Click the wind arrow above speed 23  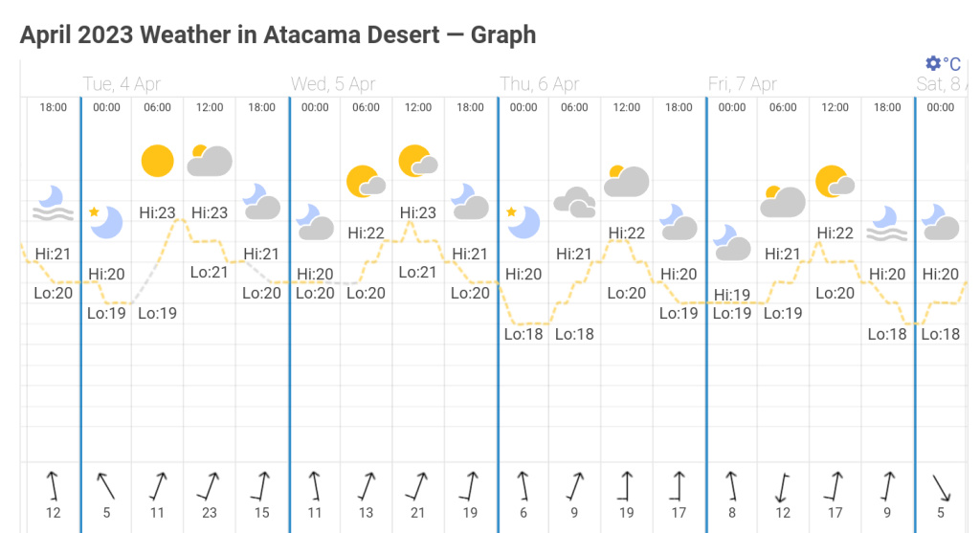pos(209,486)
